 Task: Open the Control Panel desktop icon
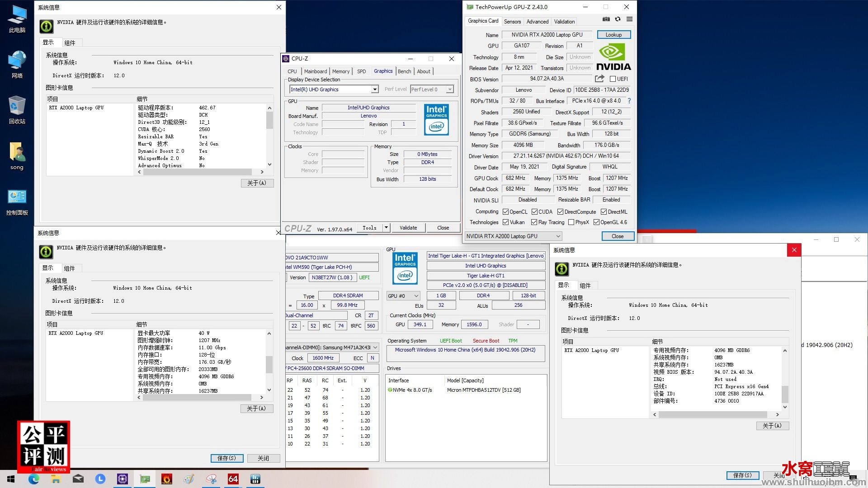point(17,202)
